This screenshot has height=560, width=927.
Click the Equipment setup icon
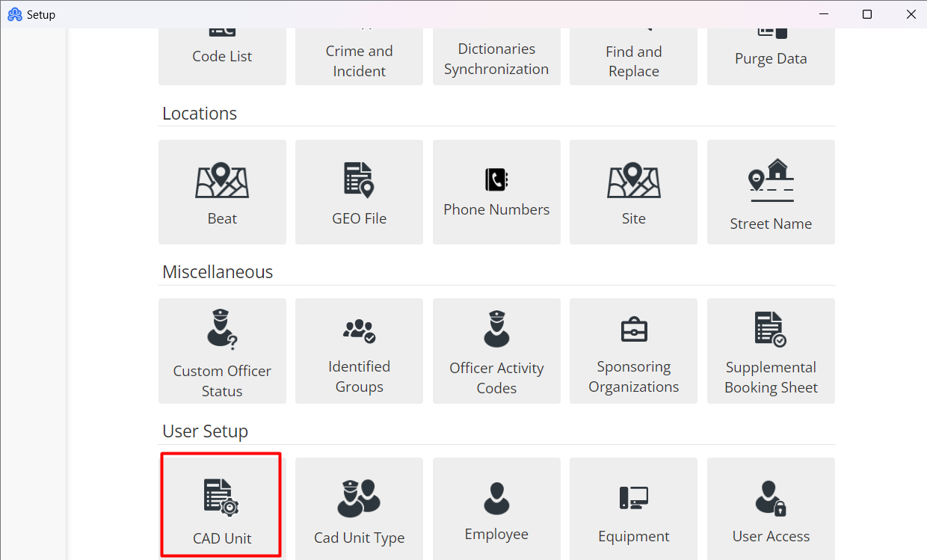[633, 501]
